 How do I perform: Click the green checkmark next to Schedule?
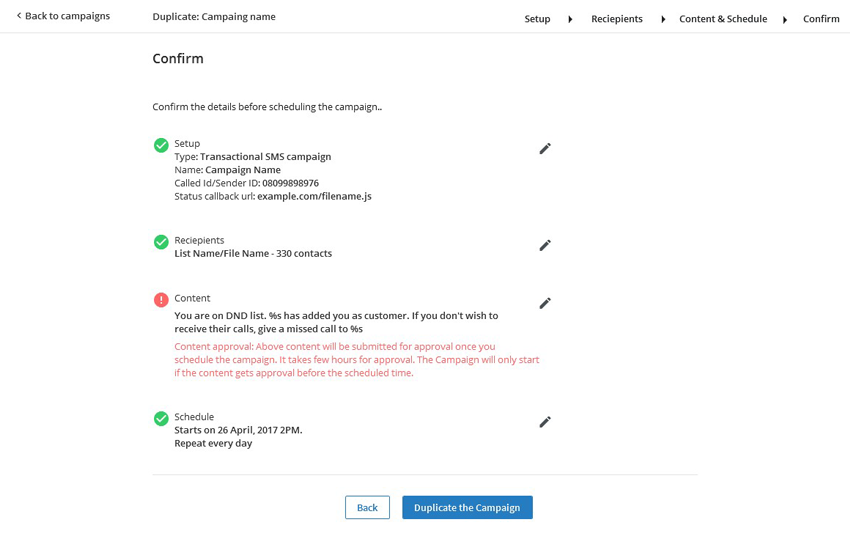point(161,419)
